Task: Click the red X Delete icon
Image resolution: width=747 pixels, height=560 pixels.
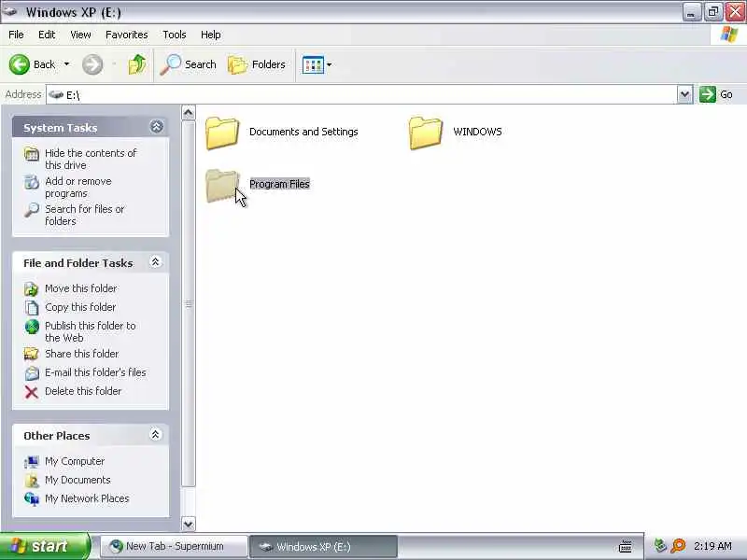Action: click(32, 392)
